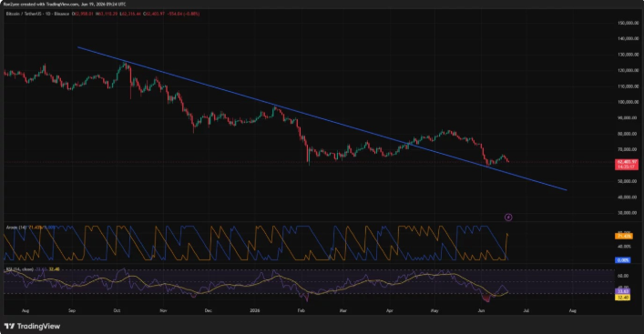The height and width of the screenshot is (334, 644).
Task: Click the 100,000.00 price axis label
Action: point(628,102)
